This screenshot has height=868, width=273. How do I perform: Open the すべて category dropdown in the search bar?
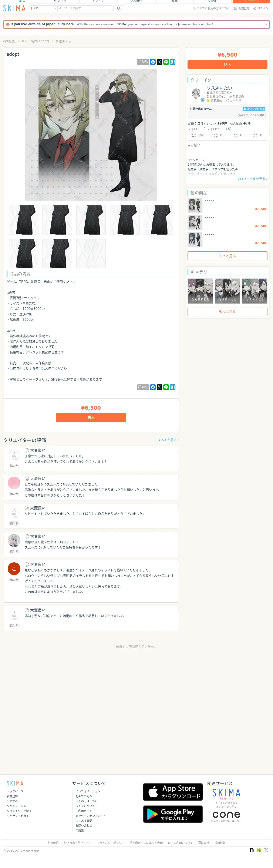[x=43, y=9]
